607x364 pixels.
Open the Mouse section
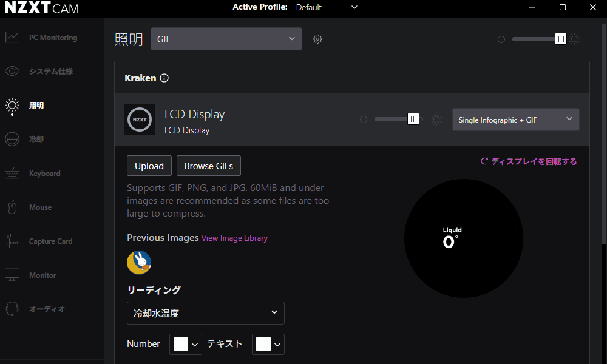[x=40, y=207]
